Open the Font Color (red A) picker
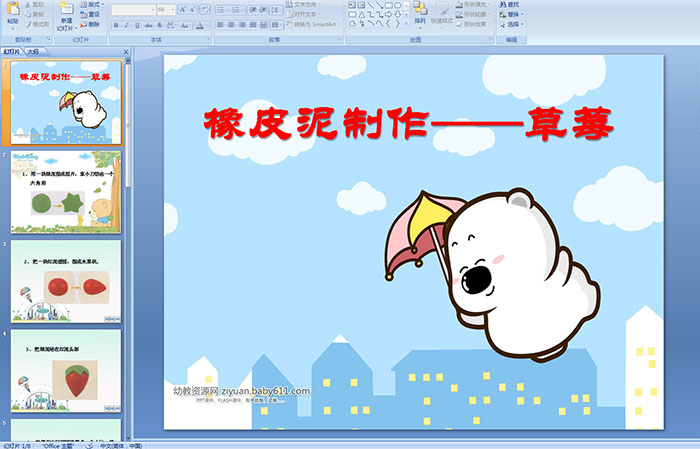The width and height of the screenshot is (700, 449). (x=200, y=25)
